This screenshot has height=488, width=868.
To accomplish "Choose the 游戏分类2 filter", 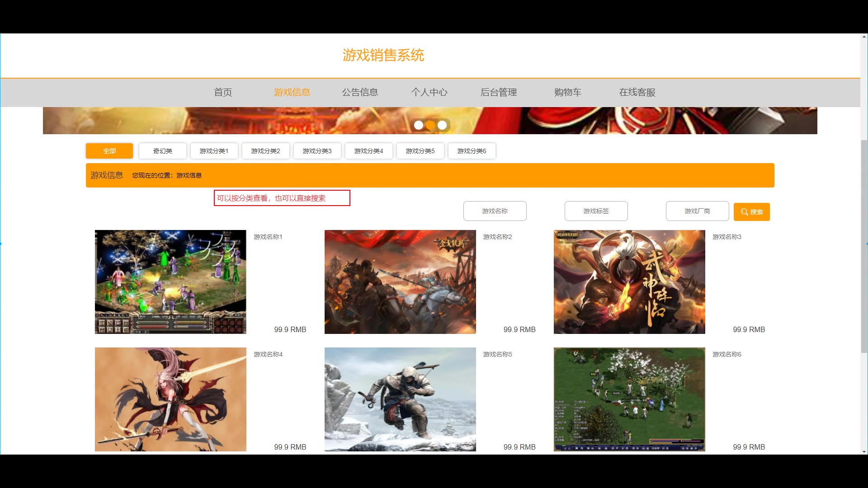I will [x=266, y=151].
